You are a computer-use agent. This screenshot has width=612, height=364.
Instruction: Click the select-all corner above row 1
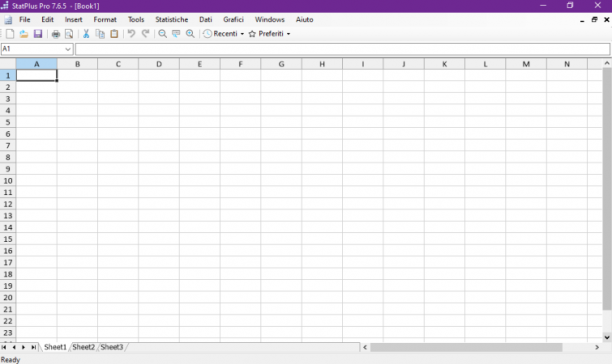8,64
